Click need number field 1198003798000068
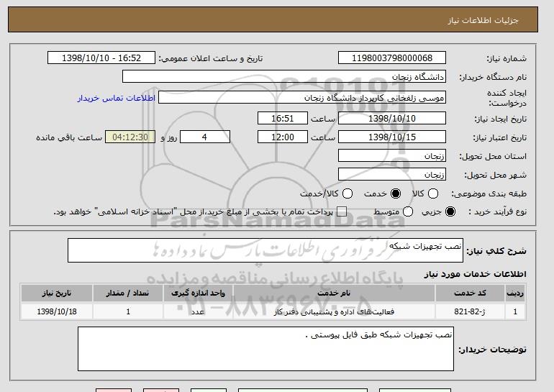This screenshot has height=392, width=554. click(392, 58)
